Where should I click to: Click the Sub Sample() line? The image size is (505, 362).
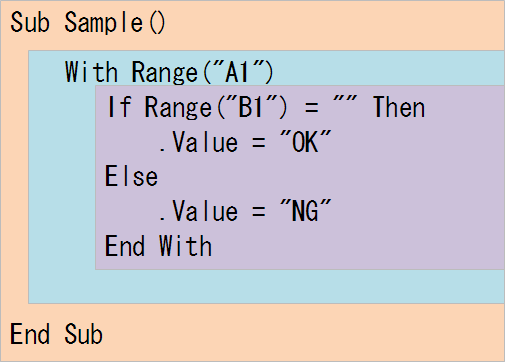click(88, 23)
